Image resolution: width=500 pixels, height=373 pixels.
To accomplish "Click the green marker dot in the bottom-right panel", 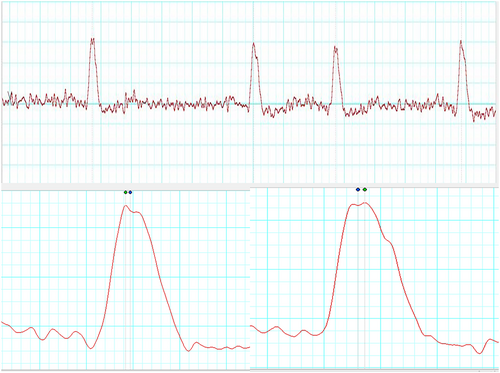I will tap(365, 189).
